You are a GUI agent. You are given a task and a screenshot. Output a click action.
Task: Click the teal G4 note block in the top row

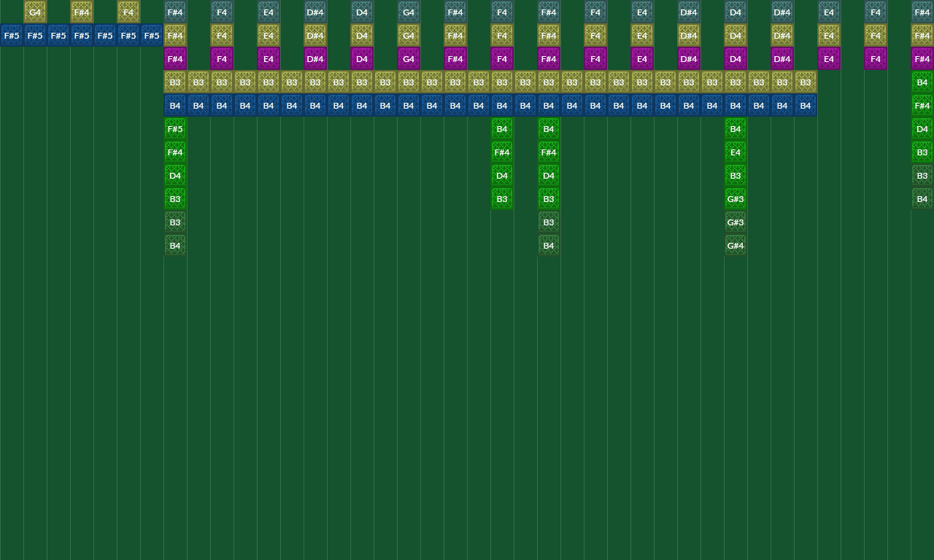[x=409, y=12]
